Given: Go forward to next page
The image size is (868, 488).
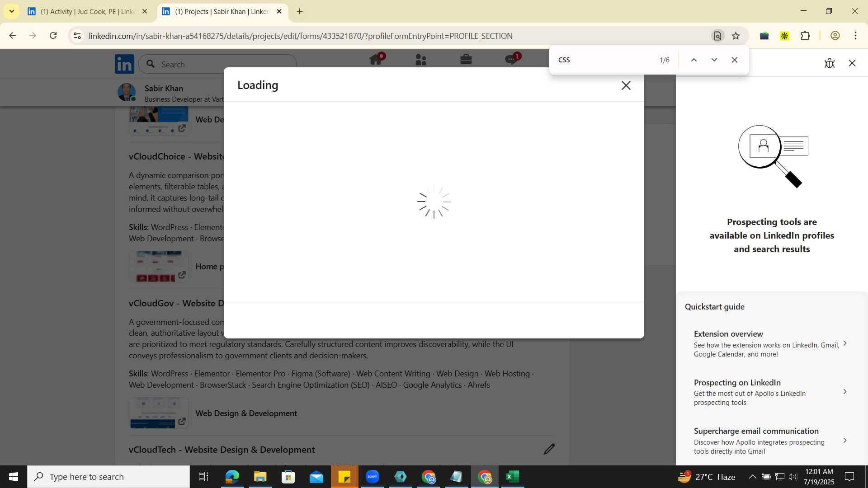Looking at the screenshot, I should [33, 36].
